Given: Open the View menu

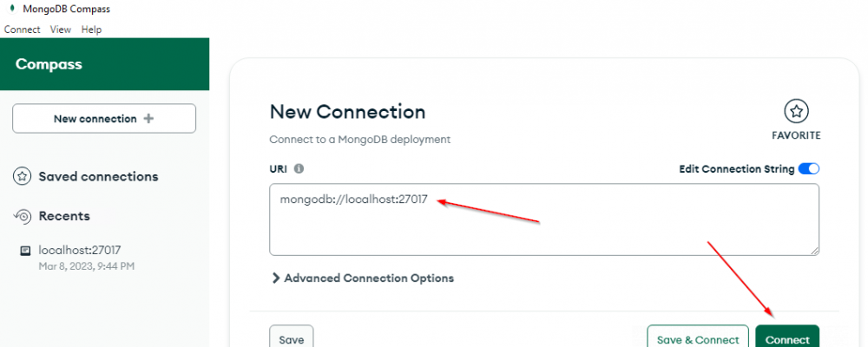Looking at the screenshot, I should [x=61, y=29].
